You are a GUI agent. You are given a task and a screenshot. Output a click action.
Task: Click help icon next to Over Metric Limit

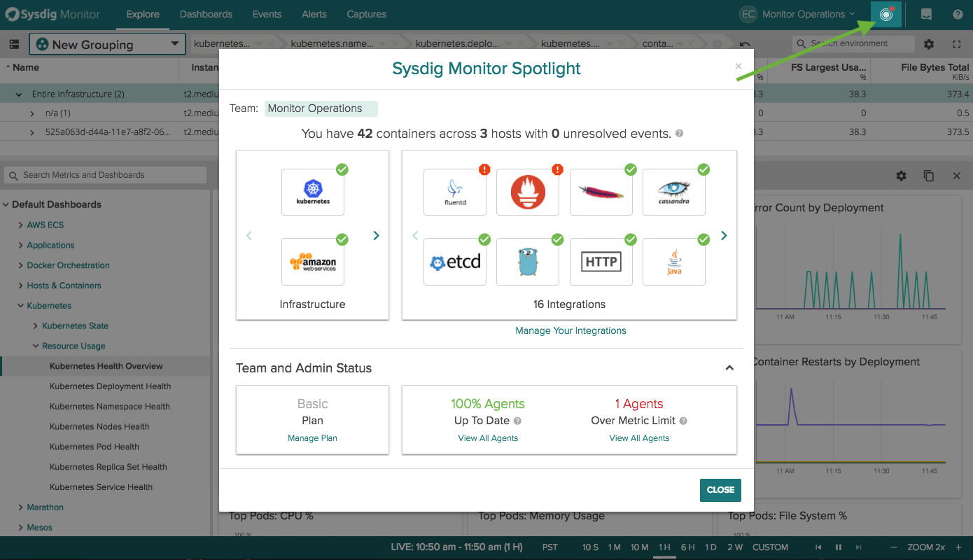click(x=683, y=421)
